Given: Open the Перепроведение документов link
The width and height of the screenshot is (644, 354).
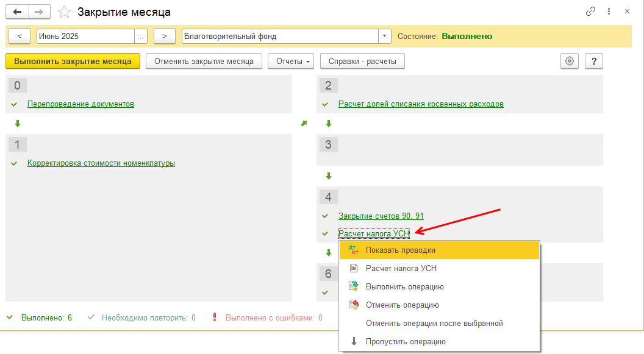Looking at the screenshot, I should coord(80,104).
